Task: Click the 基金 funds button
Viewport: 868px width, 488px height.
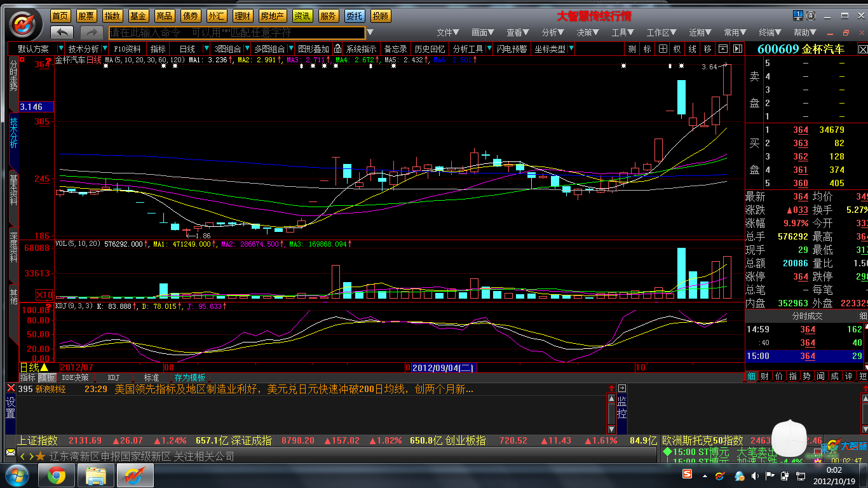Action: tap(138, 16)
